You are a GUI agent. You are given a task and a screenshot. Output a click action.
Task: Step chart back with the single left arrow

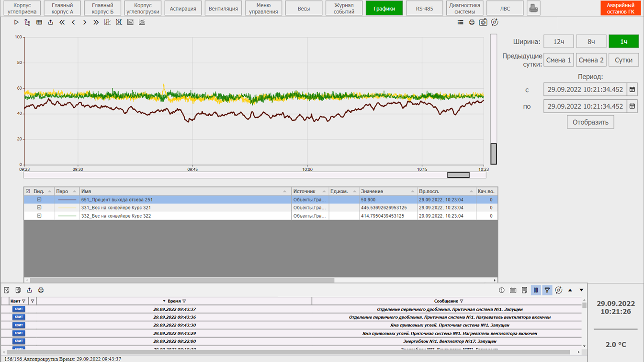coord(73,22)
